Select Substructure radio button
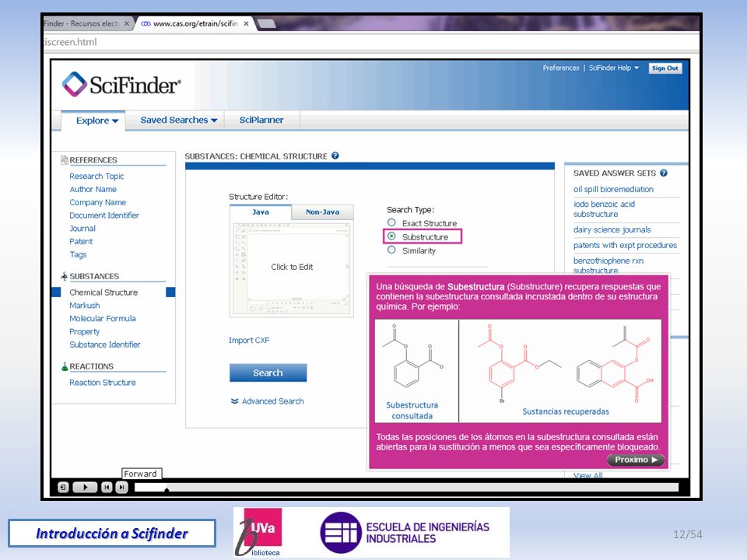This screenshot has height=560, width=747. [391, 236]
